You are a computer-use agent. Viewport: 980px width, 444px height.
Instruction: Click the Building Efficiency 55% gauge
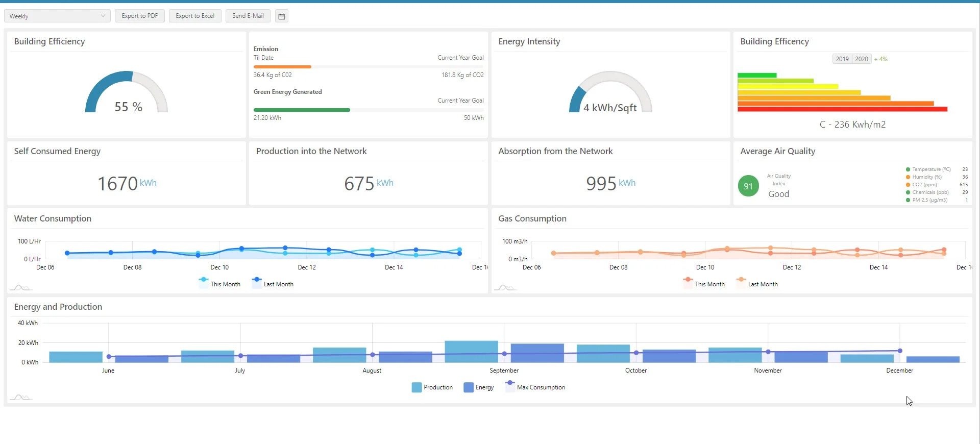(127, 93)
